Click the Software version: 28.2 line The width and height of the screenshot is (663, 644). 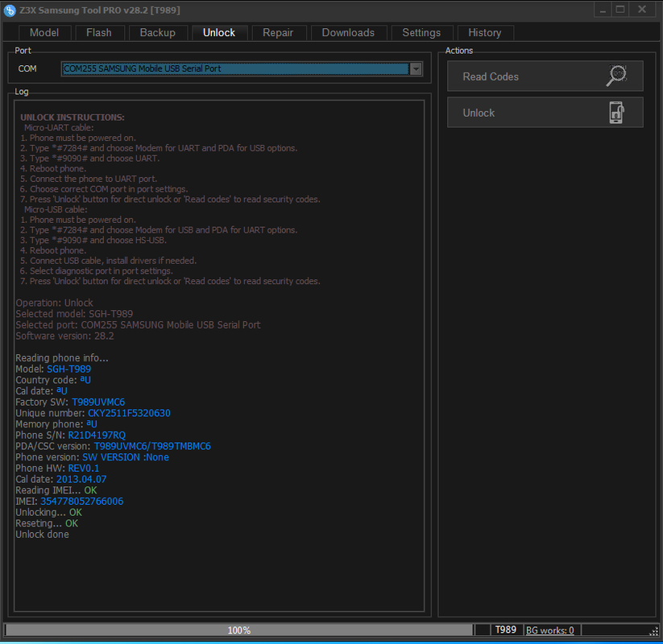click(x=64, y=336)
